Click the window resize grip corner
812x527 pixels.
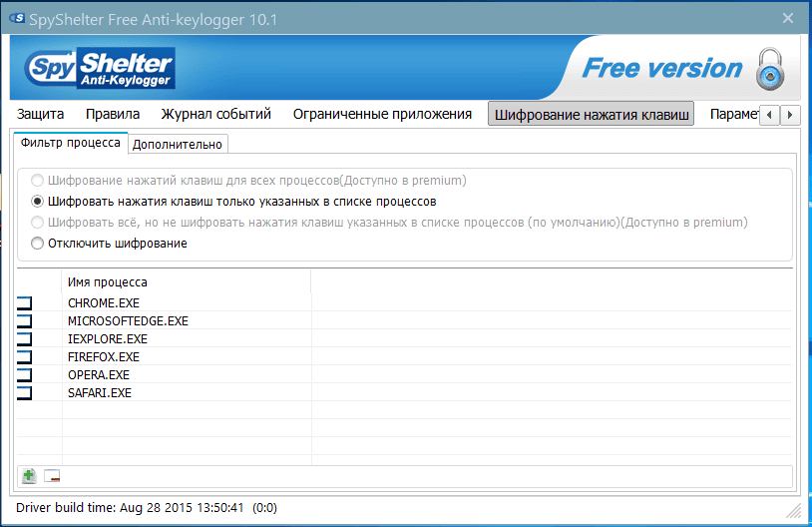click(x=793, y=511)
